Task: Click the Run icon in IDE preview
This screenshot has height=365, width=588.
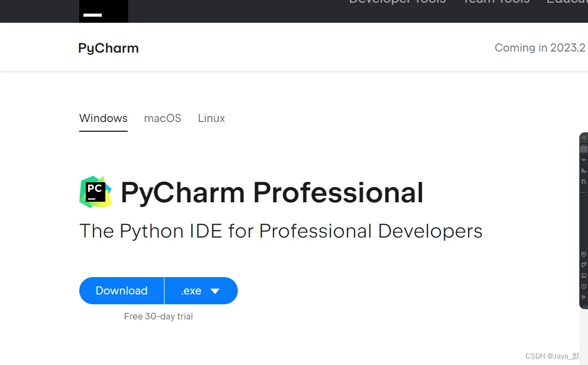Action: tap(584, 265)
